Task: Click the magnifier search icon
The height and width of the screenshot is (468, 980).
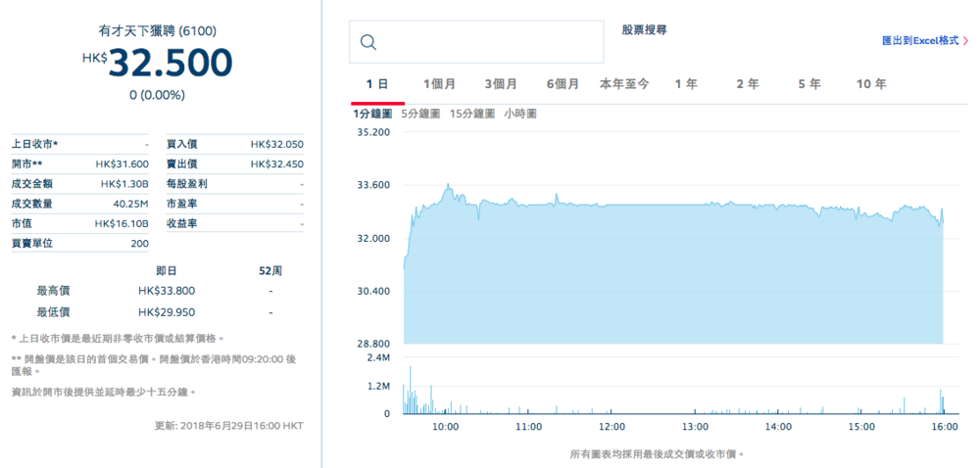Action: pyautogui.click(x=369, y=42)
